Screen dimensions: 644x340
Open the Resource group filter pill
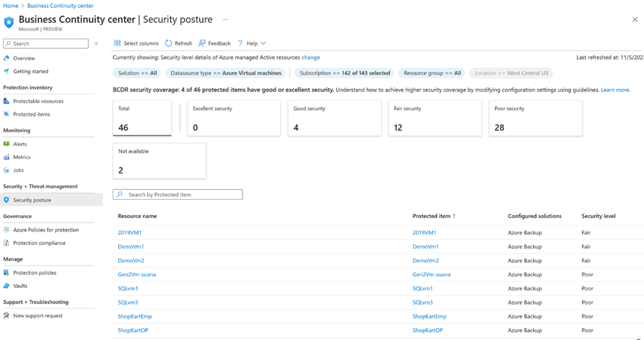click(x=432, y=73)
